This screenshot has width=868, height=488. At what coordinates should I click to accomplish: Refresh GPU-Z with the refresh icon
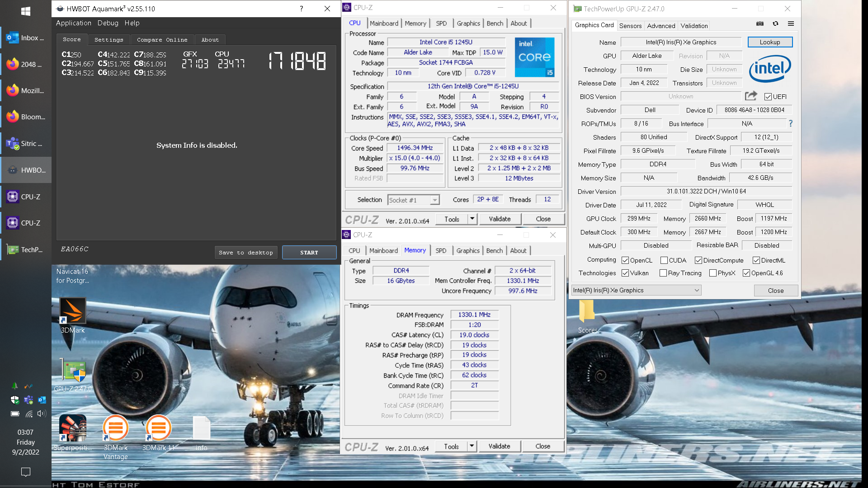pos(775,23)
